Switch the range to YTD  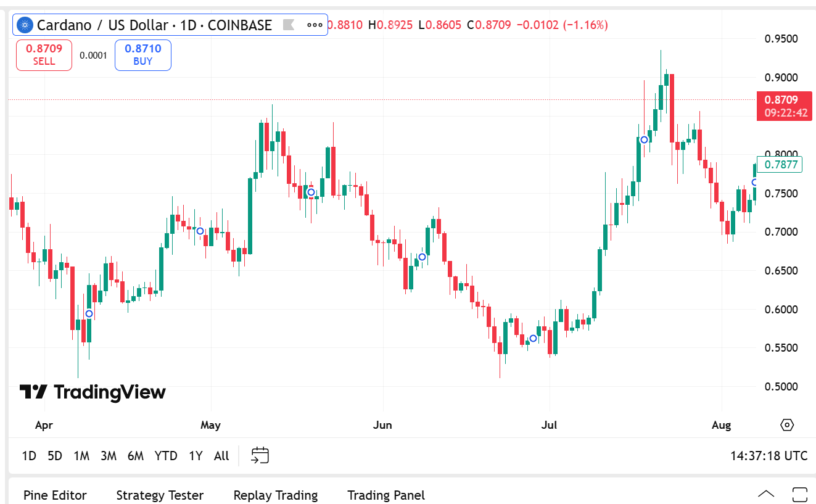[x=166, y=456]
